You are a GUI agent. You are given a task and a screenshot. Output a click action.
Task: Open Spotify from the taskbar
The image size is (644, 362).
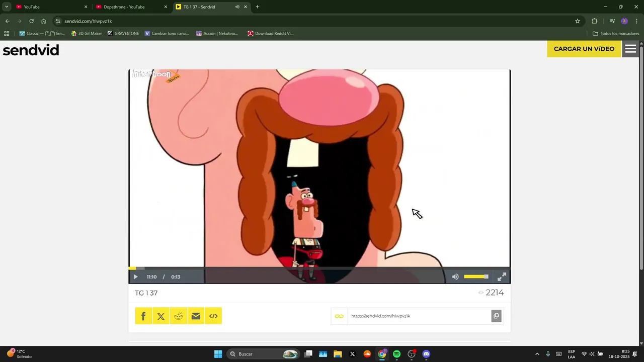tap(396, 354)
